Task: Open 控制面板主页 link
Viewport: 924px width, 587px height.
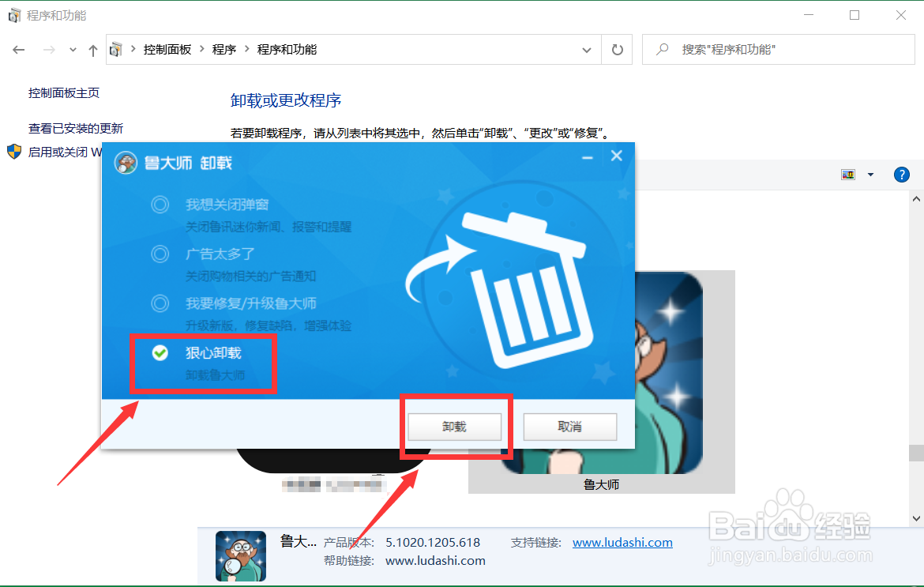Action: point(64,92)
